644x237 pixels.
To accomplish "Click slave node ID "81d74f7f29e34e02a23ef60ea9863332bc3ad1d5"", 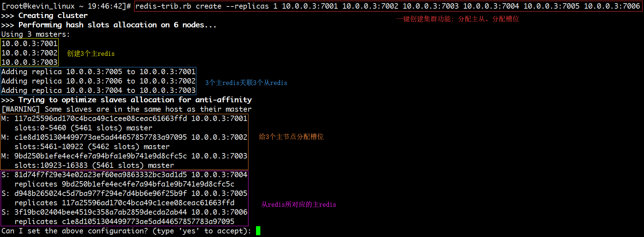I will click(x=101, y=175).
